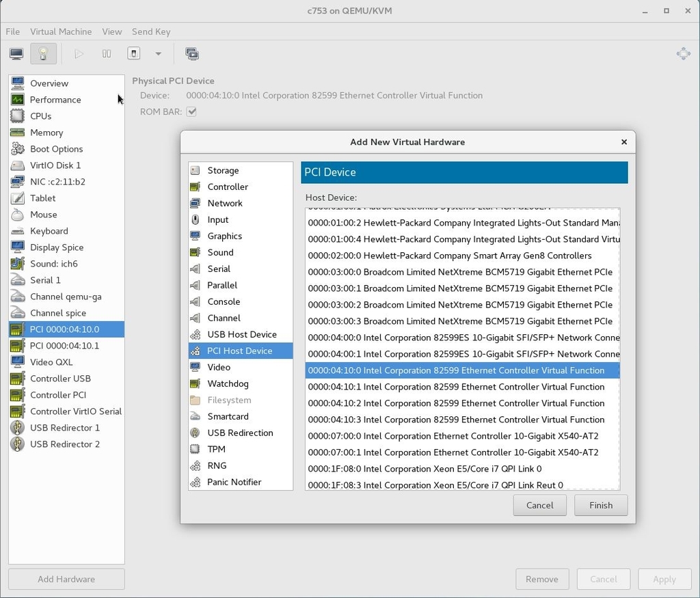This screenshot has height=598, width=700.
Task: Select host device 0000:04:10:1 Virtual Function
Action: click(x=463, y=387)
